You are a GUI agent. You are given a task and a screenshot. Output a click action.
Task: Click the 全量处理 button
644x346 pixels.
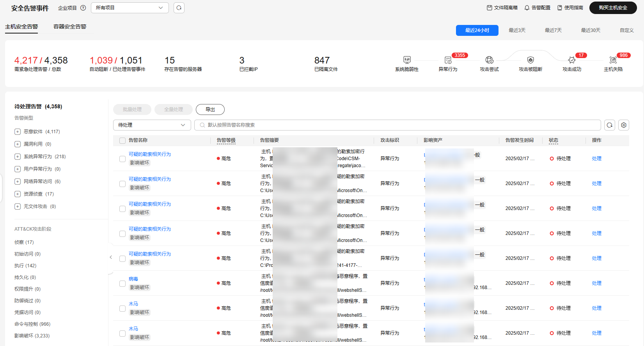pyautogui.click(x=174, y=109)
